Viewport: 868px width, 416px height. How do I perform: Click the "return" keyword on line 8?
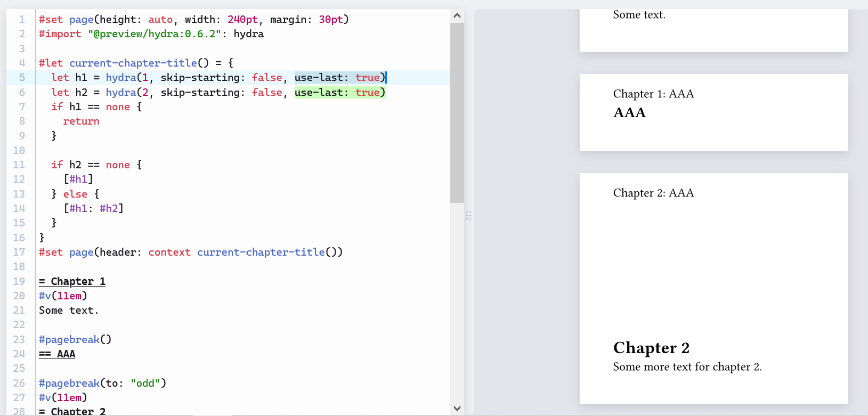81,121
